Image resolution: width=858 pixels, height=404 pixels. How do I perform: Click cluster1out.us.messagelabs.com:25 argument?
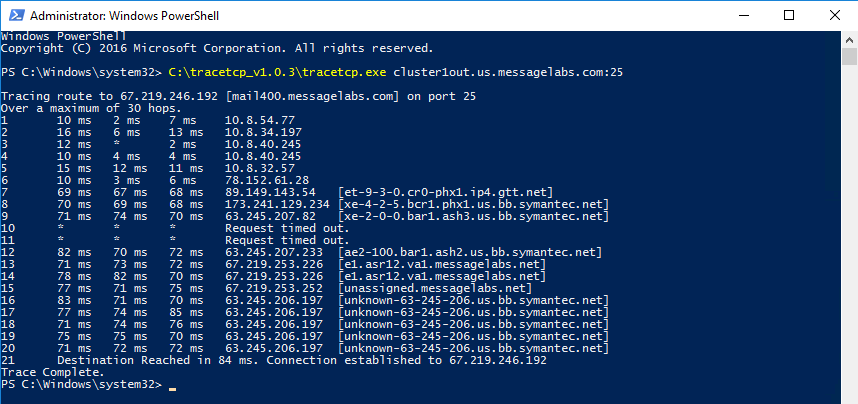point(508,72)
